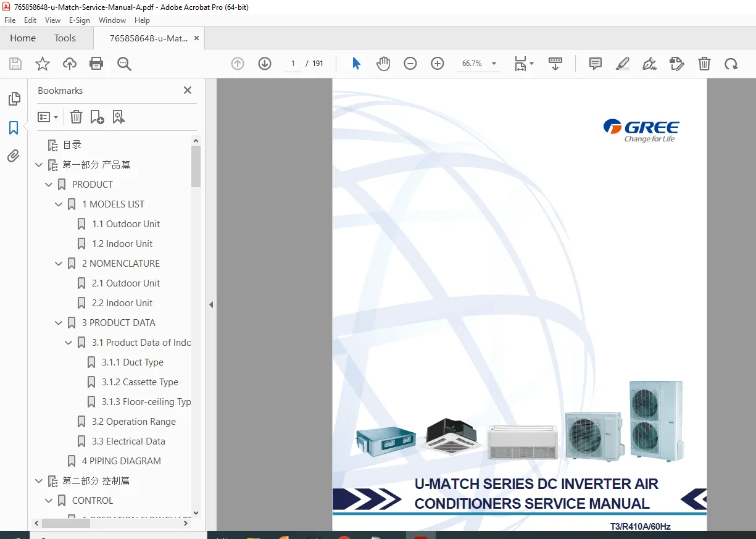
Task: Collapse the 2 NOMENCLATURE bookmark
Action: [x=59, y=264]
